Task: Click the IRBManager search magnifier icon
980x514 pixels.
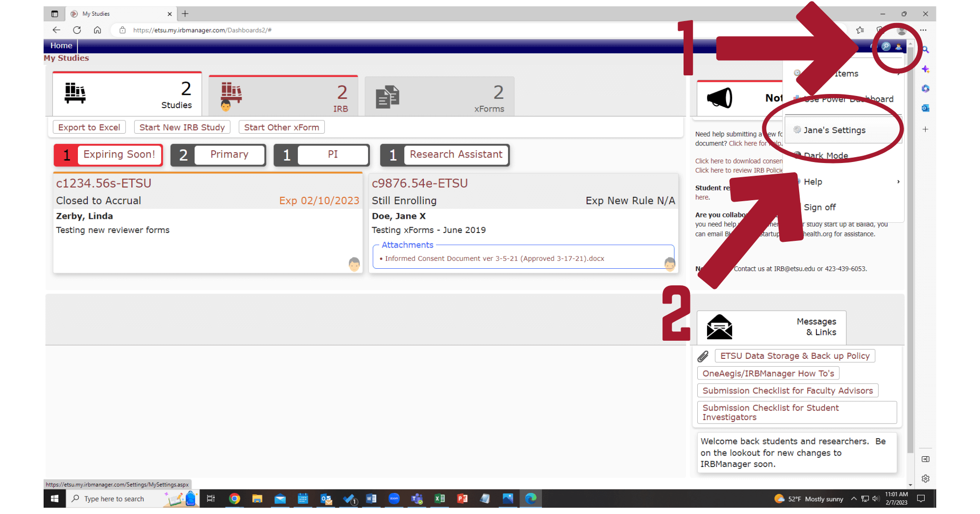Action: (885, 47)
